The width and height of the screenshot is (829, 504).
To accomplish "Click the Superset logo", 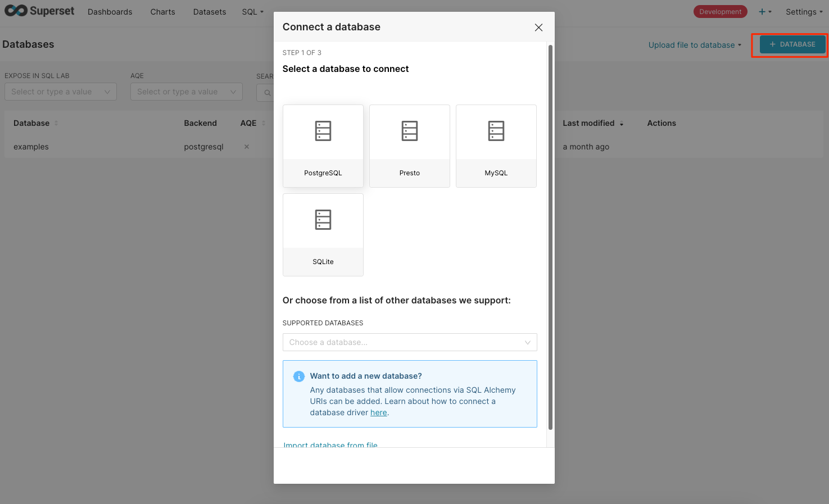I will pos(39,11).
